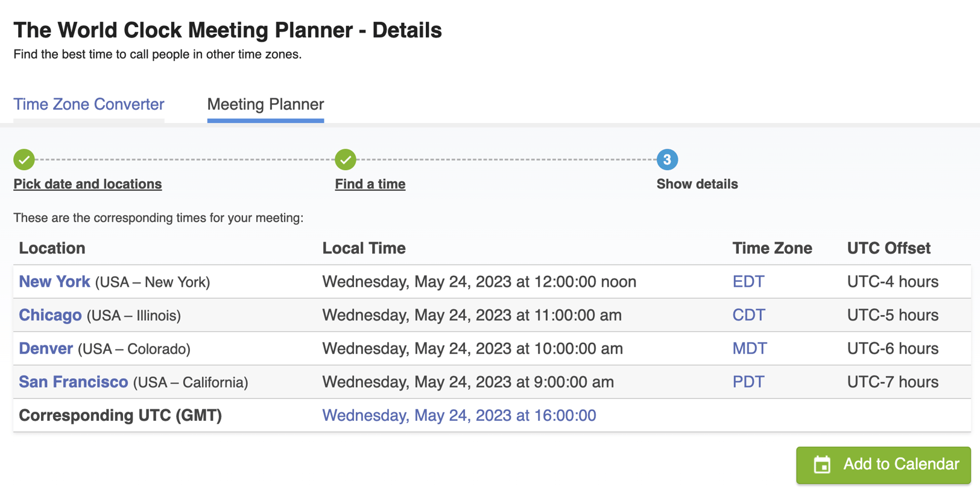The height and width of the screenshot is (501, 980).
Task: Click the Show details step label
Action: click(697, 184)
